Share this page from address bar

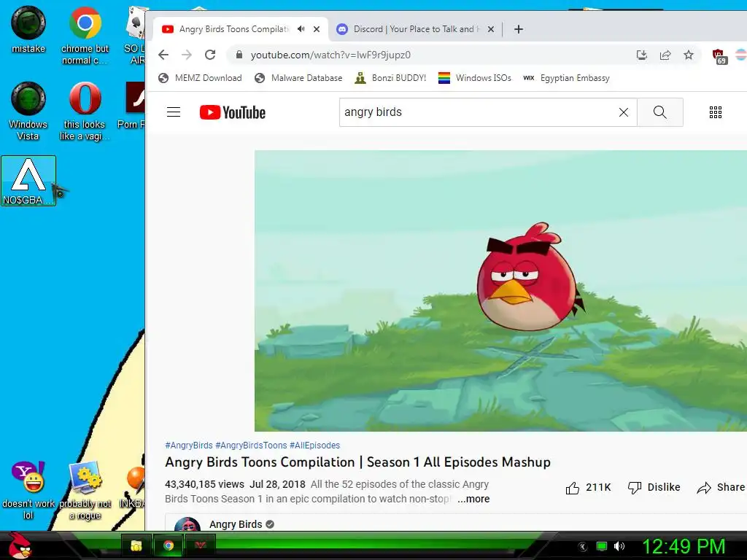(665, 55)
